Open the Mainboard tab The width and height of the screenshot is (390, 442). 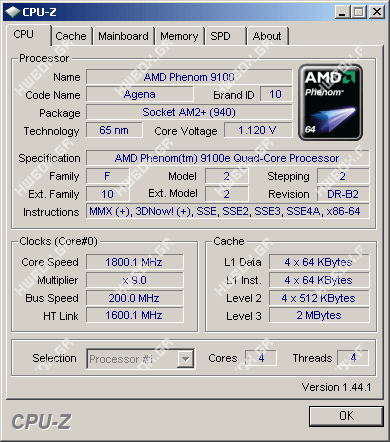click(123, 36)
